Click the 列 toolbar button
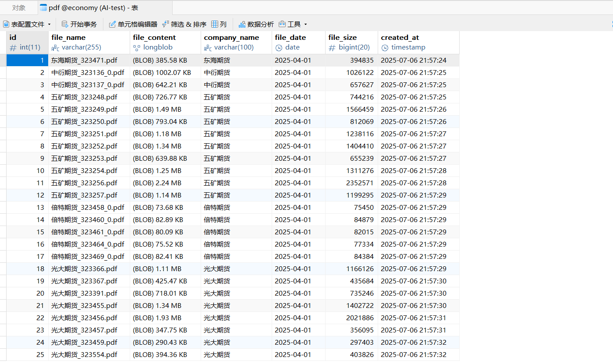Viewport: 613px width, 364px height. pyautogui.click(x=219, y=24)
